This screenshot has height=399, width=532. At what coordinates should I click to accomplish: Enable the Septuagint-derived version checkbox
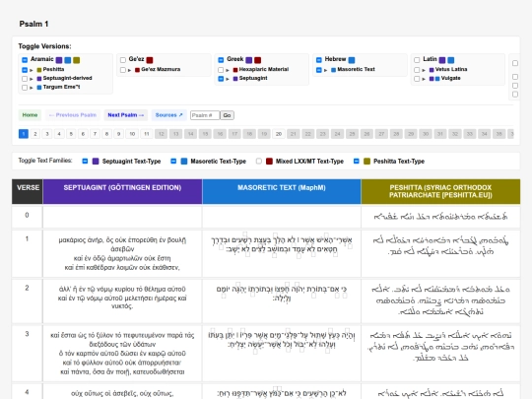click(25, 79)
